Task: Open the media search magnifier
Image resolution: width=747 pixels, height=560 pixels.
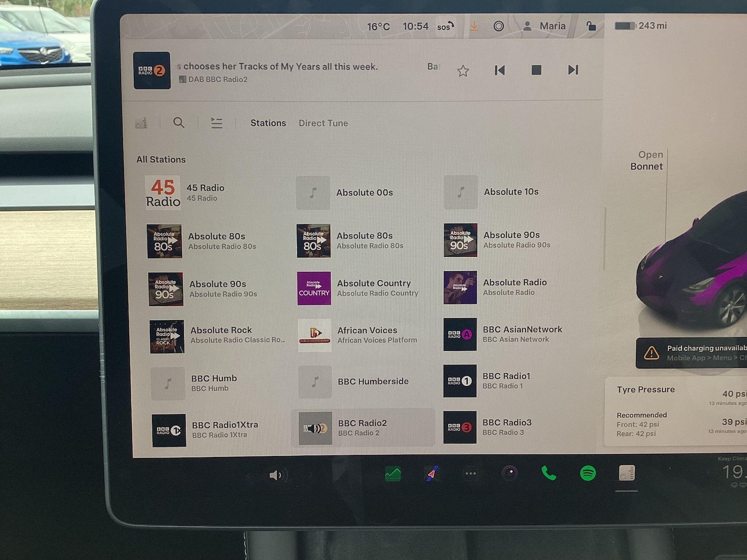Action: [x=179, y=122]
